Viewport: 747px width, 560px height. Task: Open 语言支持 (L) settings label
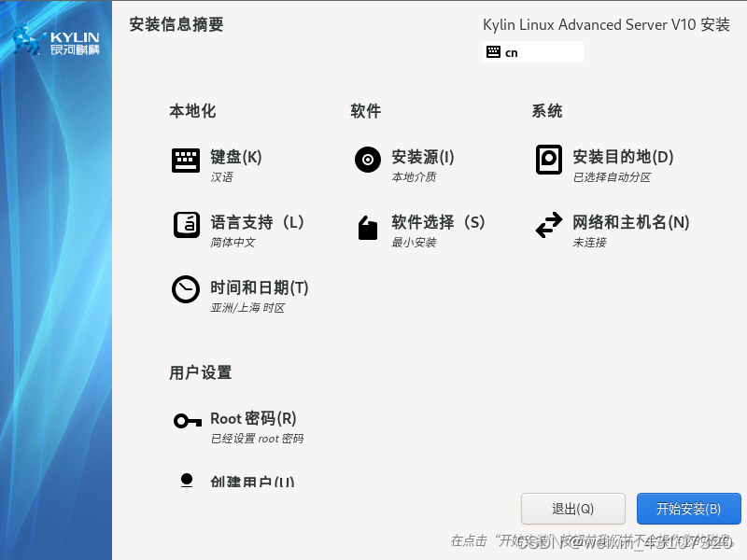click(258, 222)
